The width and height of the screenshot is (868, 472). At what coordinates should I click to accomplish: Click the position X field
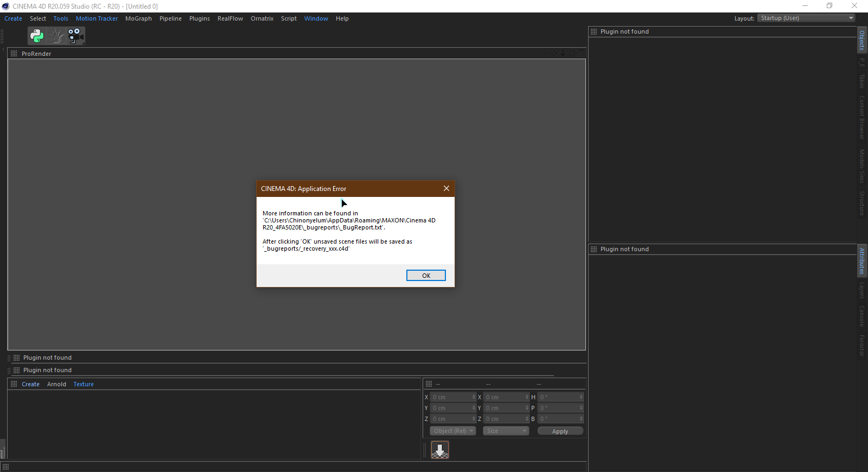[x=453, y=397]
